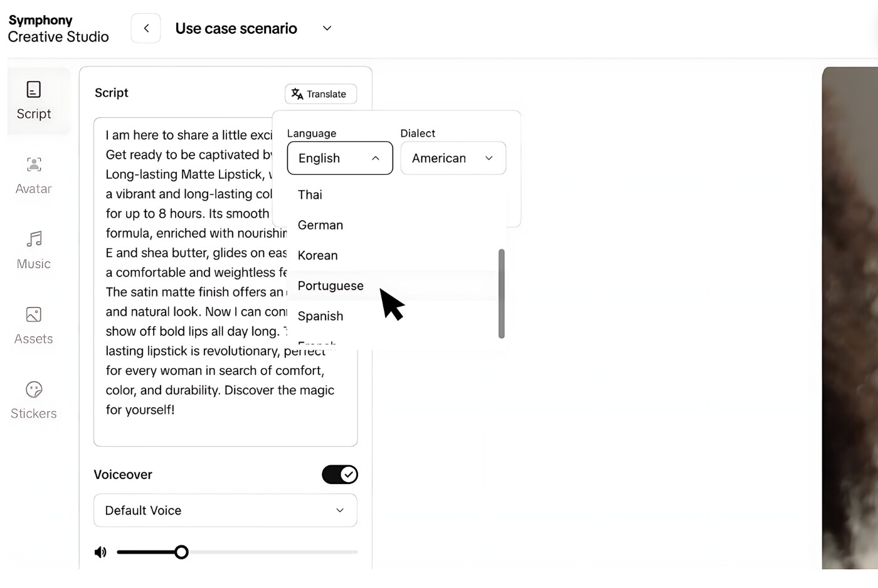Image resolution: width=878 pixels, height=588 pixels.
Task: Expand the Use case scenario chevron
Action: point(327,28)
